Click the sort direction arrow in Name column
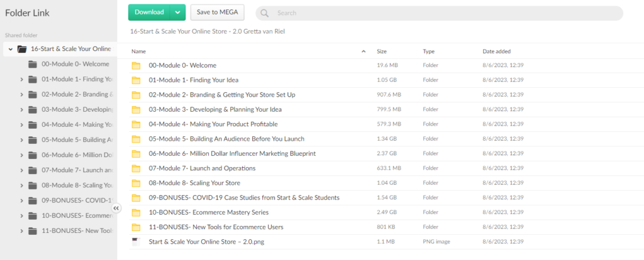The image size is (644, 260). pos(364,51)
